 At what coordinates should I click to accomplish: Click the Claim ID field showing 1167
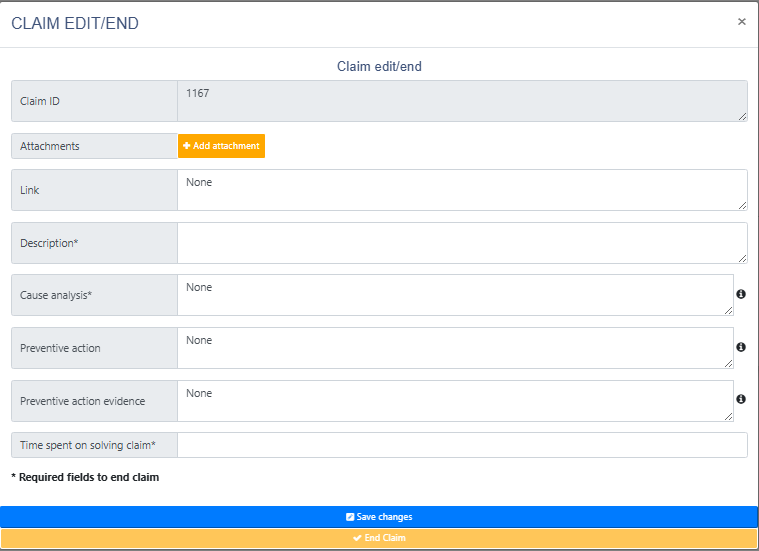[461, 101]
